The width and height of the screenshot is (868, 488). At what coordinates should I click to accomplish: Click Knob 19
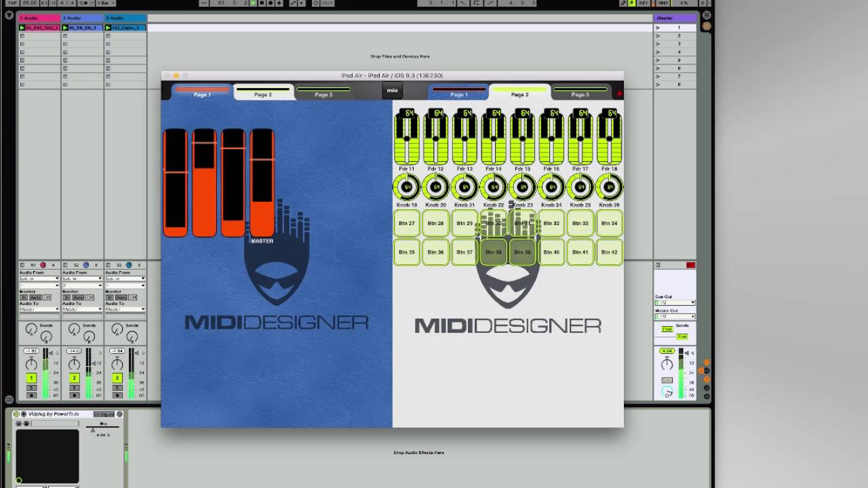407,187
